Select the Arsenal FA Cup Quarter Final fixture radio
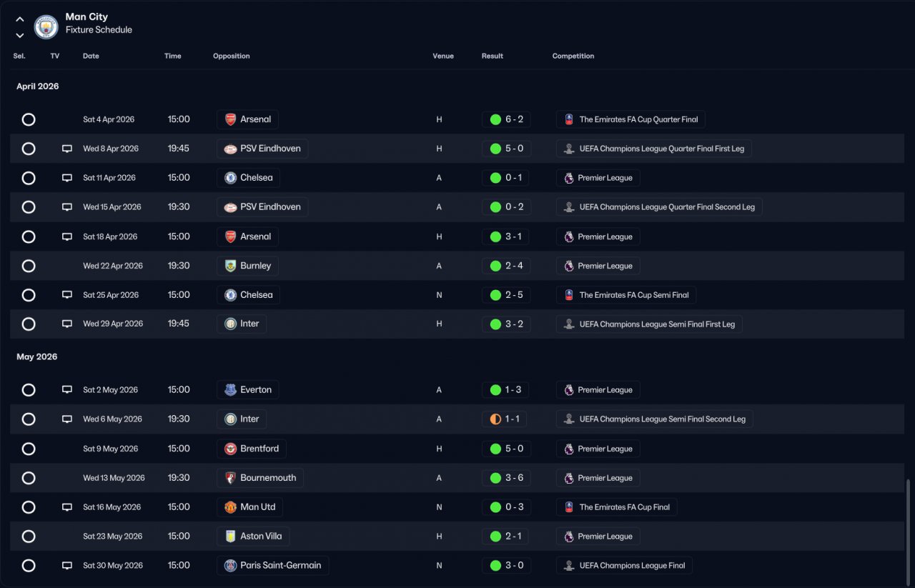 [29, 119]
